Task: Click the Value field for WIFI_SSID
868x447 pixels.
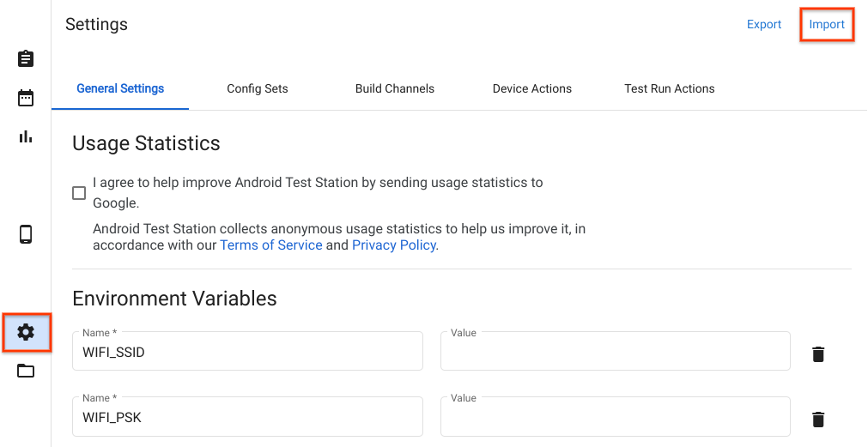Action: (615, 352)
